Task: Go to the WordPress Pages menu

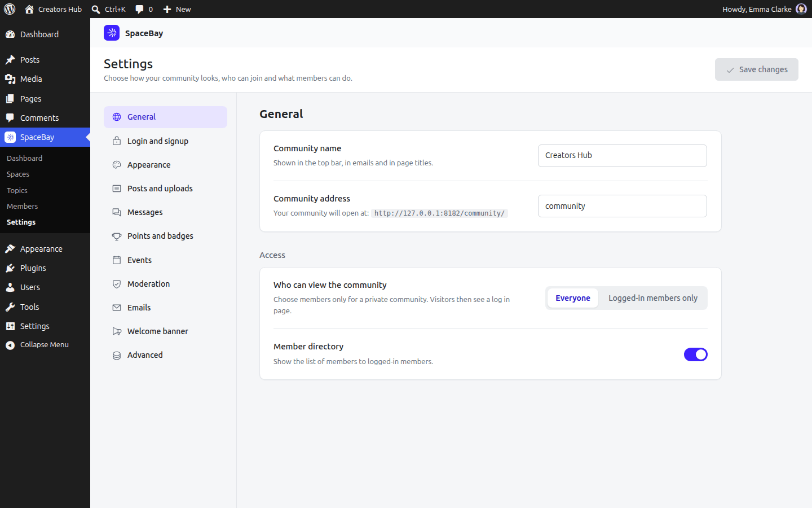Action: pyautogui.click(x=45, y=99)
